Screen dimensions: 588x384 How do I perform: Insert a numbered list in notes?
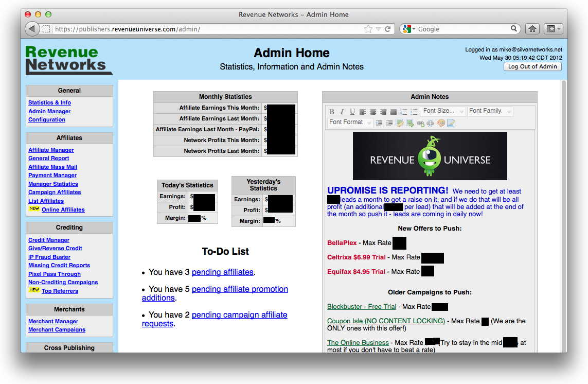(x=403, y=112)
